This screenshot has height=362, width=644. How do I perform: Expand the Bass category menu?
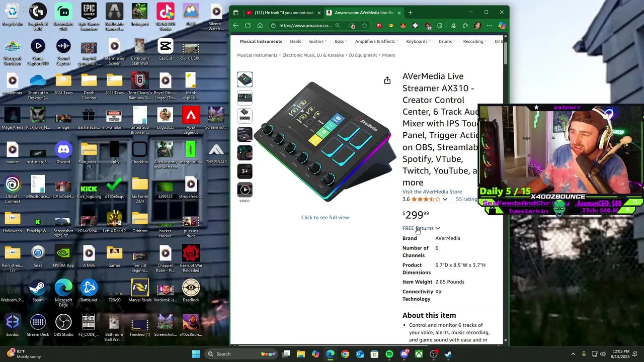click(x=341, y=41)
